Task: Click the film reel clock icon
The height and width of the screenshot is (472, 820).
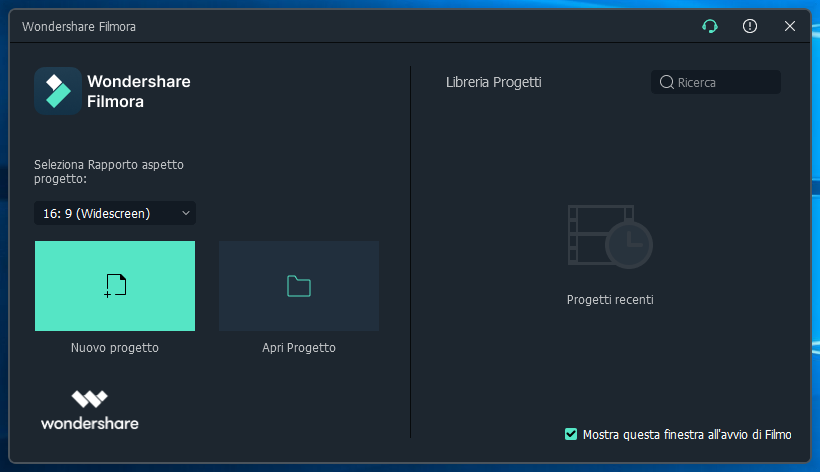Action: 609,237
